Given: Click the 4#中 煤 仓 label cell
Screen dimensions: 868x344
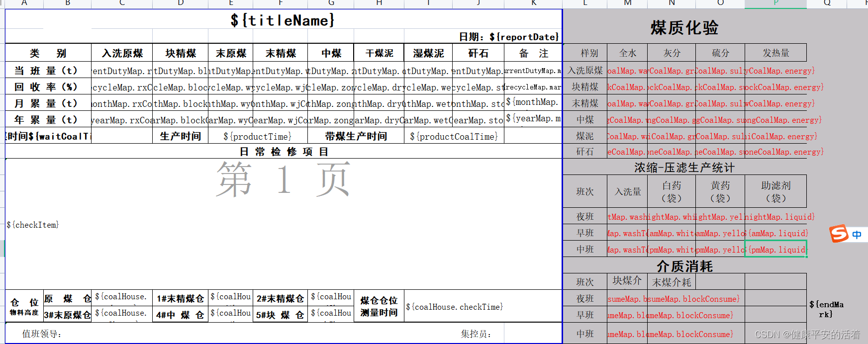Looking at the screenshot, I should pyautogui.click(x=181, y=315).
